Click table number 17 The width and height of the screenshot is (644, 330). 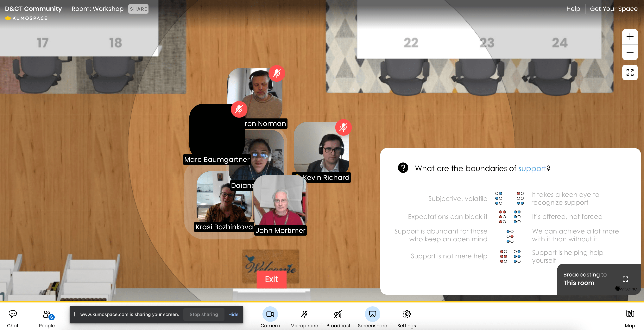[42, 43]
